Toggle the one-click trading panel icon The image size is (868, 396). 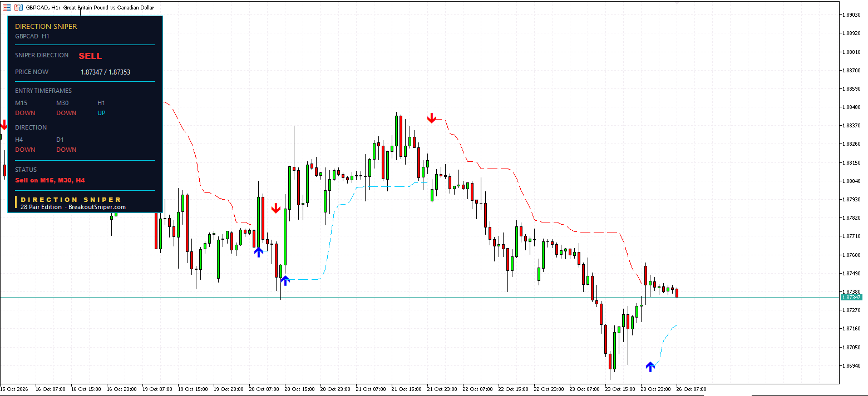(x=18, y=7)
